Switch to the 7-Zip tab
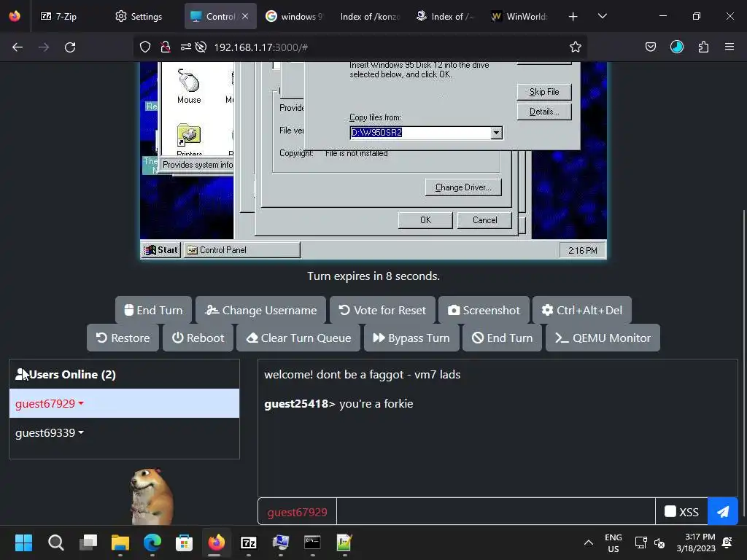This screenshot has width=747, height=560. point(59,16)
